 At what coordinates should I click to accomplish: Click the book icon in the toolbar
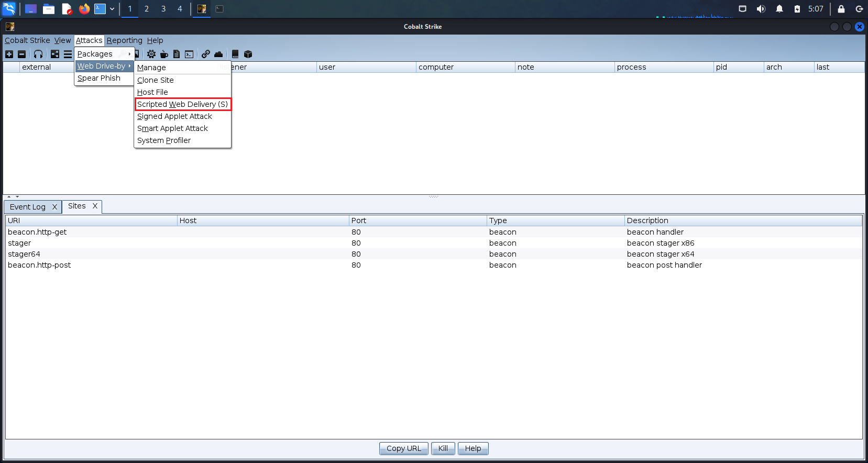click(x=235, y=54)
